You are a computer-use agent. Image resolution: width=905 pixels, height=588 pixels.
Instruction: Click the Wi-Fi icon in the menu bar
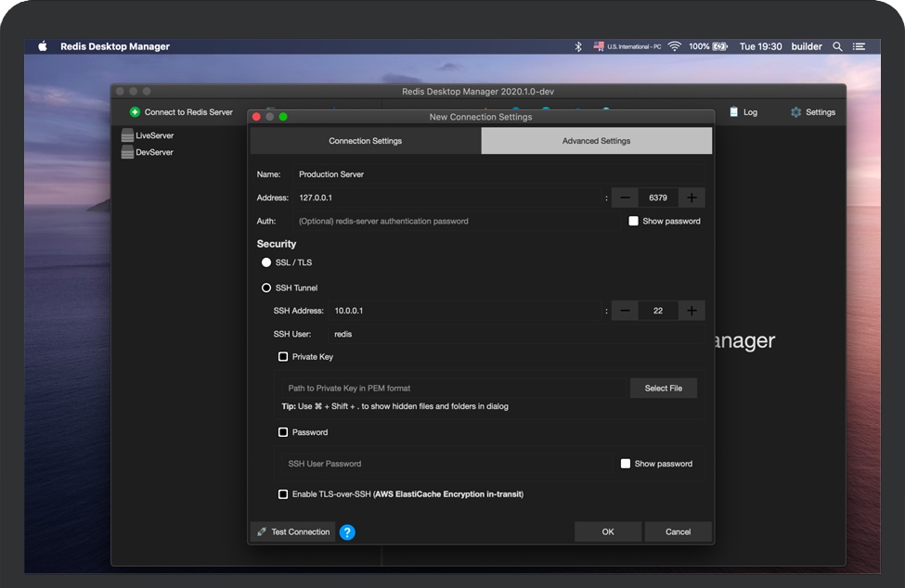(x=674, y=46)
